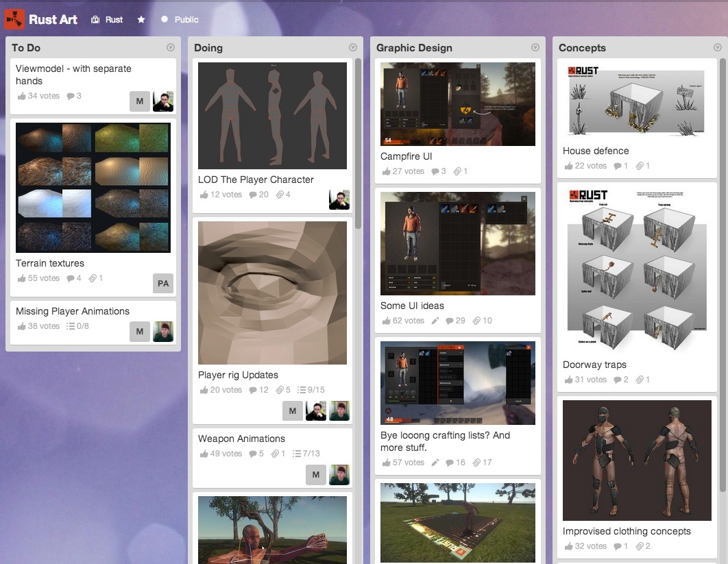728x564 pixels.
Task: Open the Bye looong crafting lists card title
Action: coord(446,441)
